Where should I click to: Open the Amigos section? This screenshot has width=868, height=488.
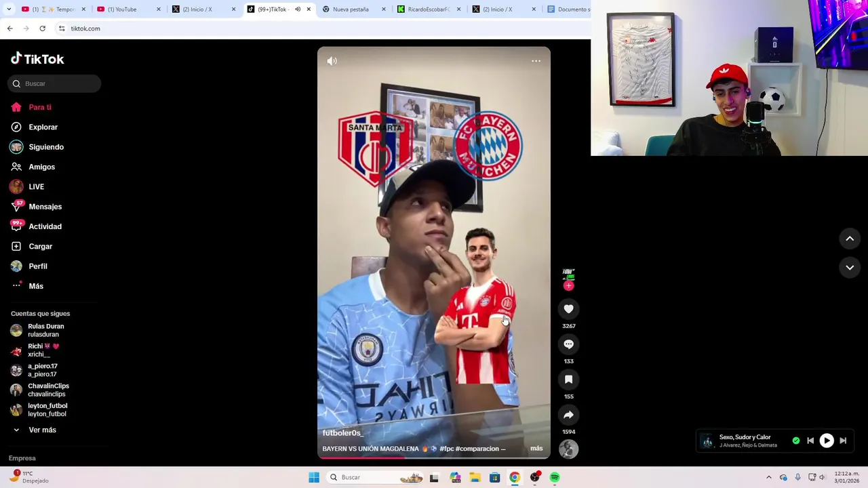pyautogui.click(x=33, y=167)
